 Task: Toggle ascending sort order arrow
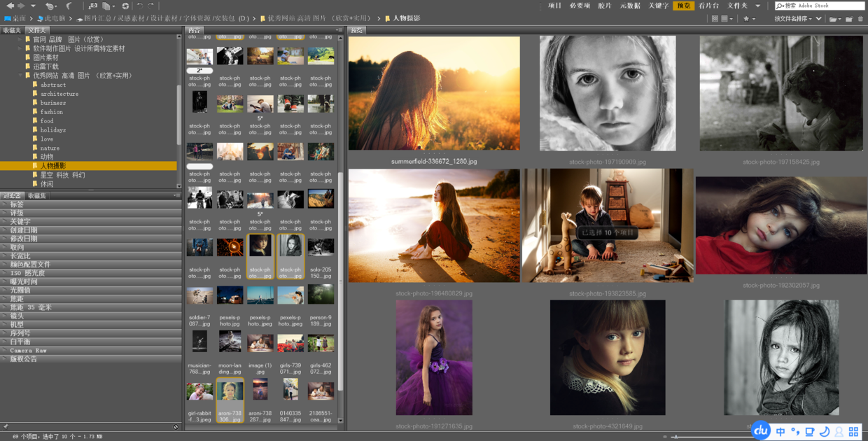(818, 19)
